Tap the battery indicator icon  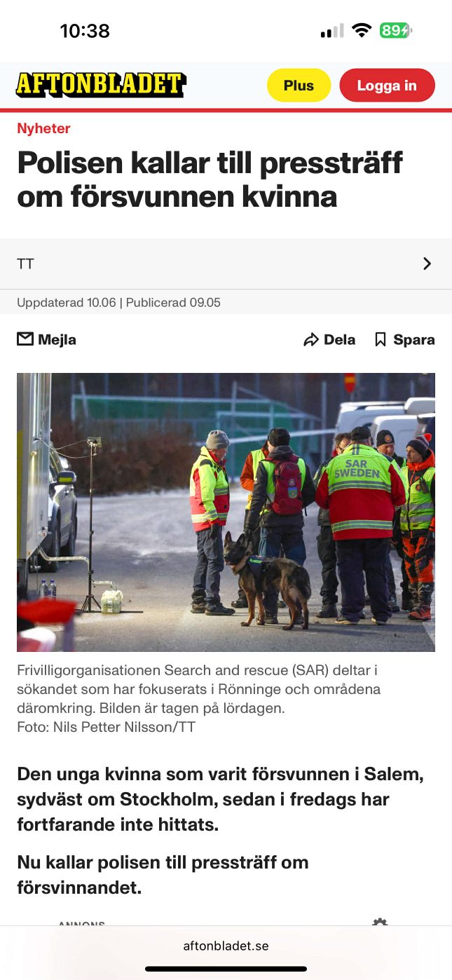pos(396,30)
